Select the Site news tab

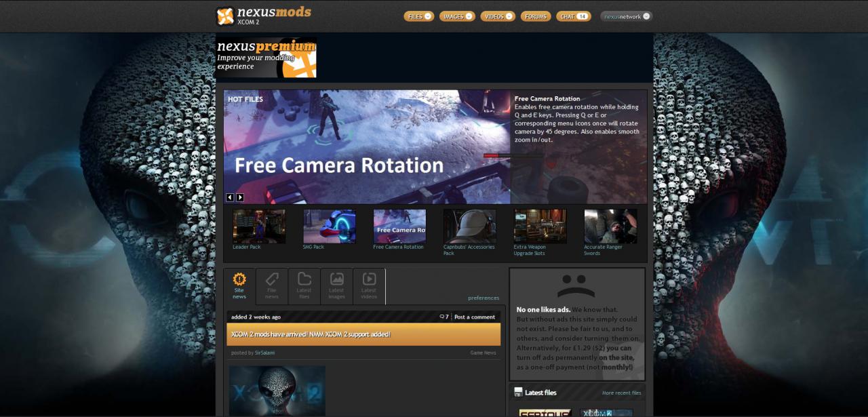point(239,286)
